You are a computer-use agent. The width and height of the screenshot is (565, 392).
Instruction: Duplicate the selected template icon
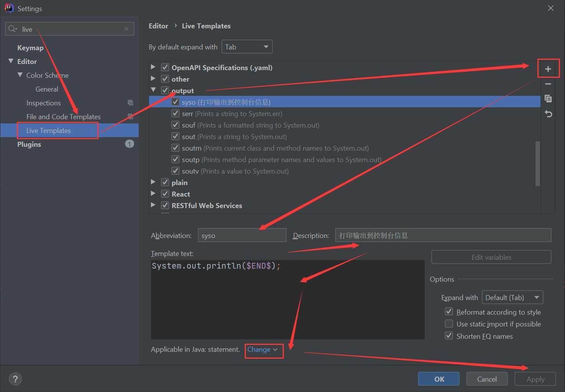tap(548, 98)
